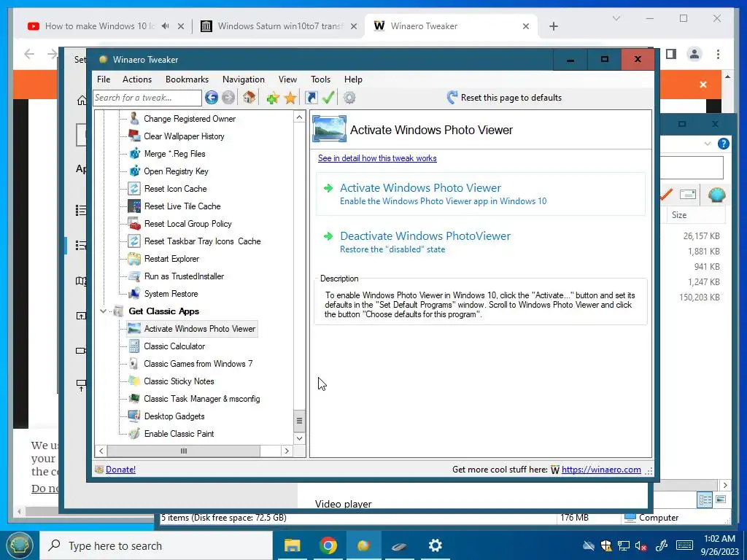Open Google Chrome from the taskbar
Image resolution: width=747 pixels, height=560 pixels.
pyautogui.click(x=328, y=545)
